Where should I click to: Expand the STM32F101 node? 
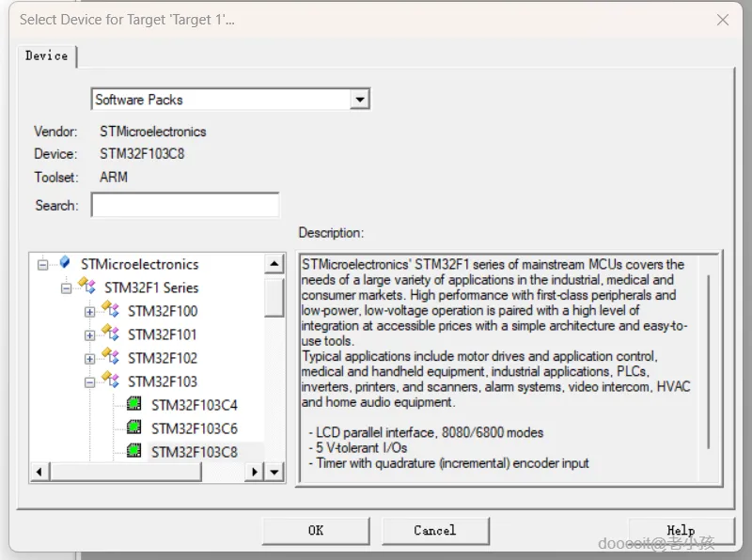coord(89,335)
